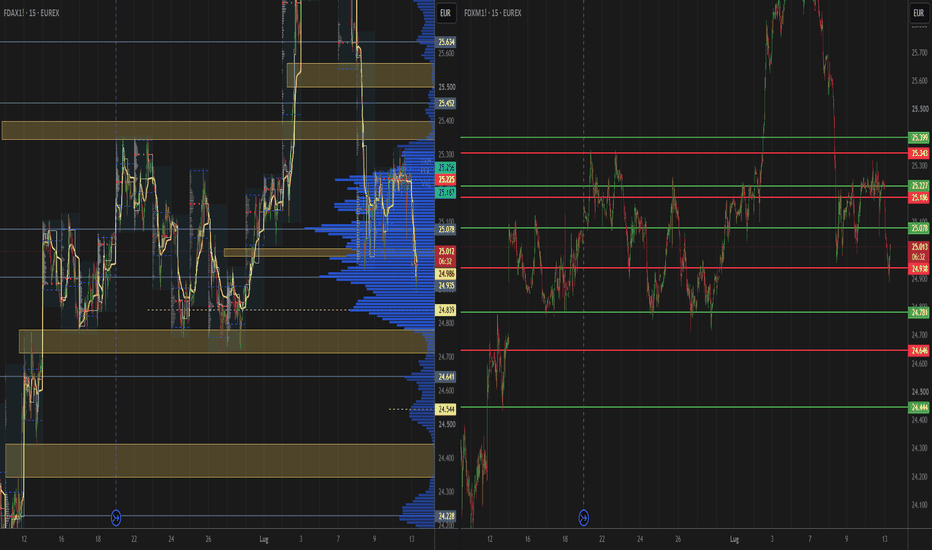Click the FDAX1! symbol title
932x550 pixels.
coord(15,12)
